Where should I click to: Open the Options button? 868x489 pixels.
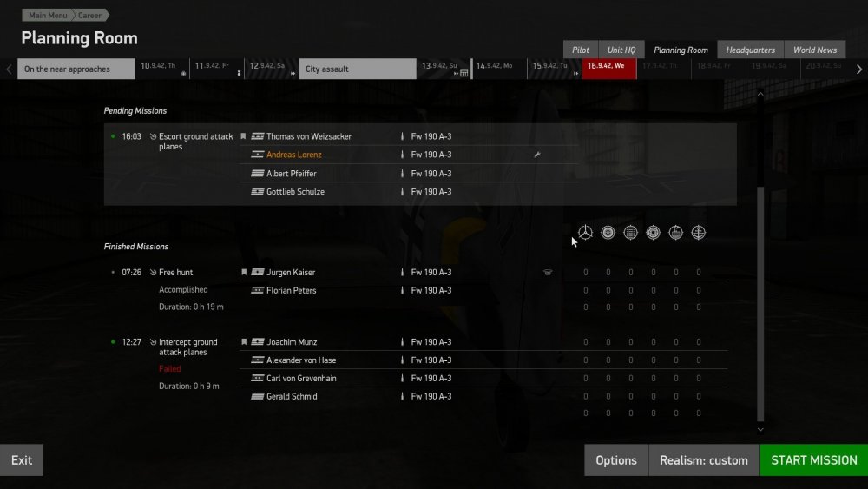pos(616,460)
